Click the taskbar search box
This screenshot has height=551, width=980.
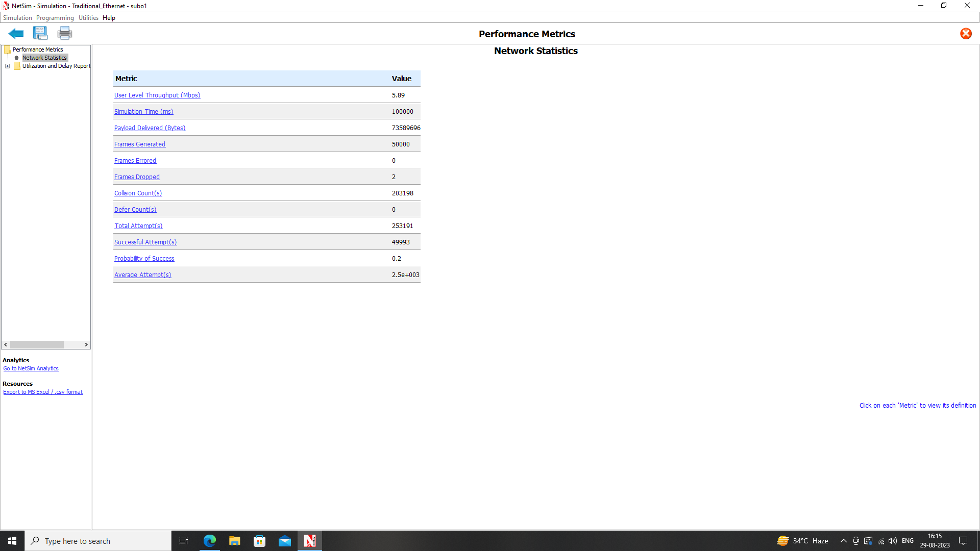(98, 541)
